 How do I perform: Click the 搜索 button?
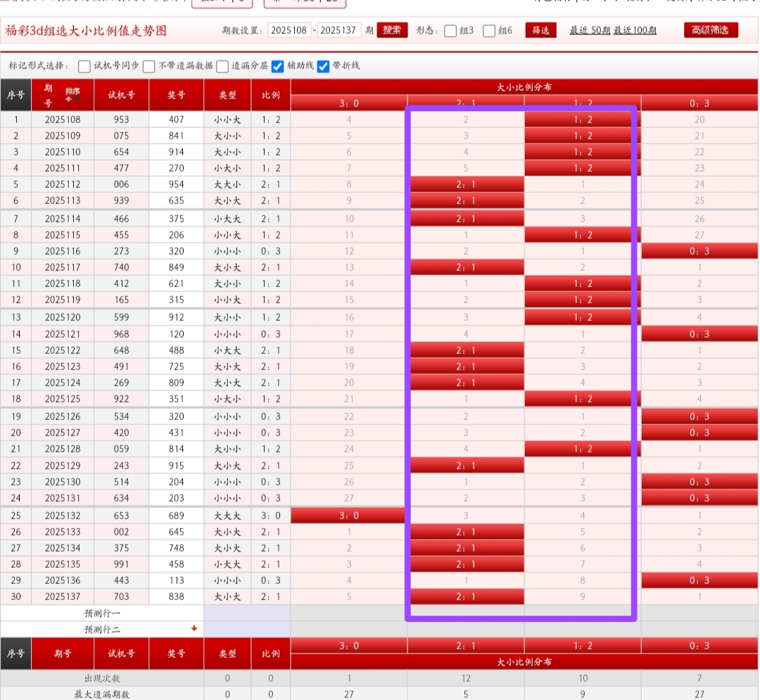tap(392, 30)
